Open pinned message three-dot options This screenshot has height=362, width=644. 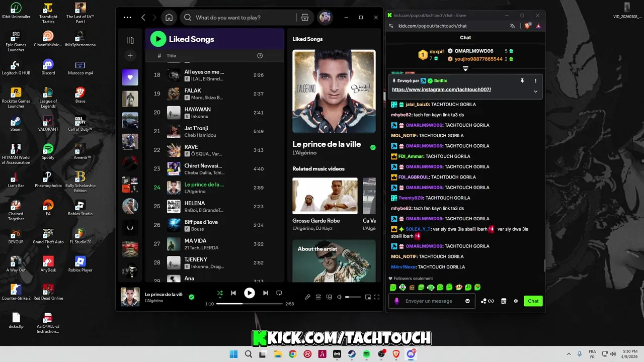point(535,80)
